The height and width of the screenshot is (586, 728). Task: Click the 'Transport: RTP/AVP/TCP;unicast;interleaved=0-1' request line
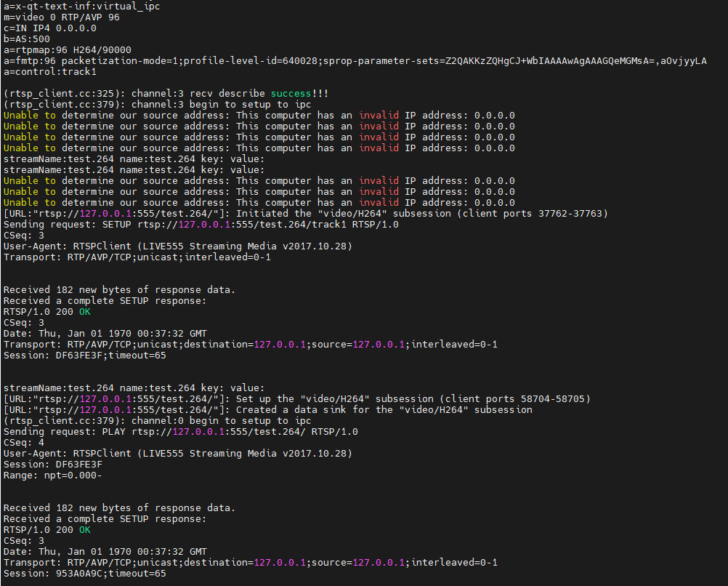pos(137,257)
